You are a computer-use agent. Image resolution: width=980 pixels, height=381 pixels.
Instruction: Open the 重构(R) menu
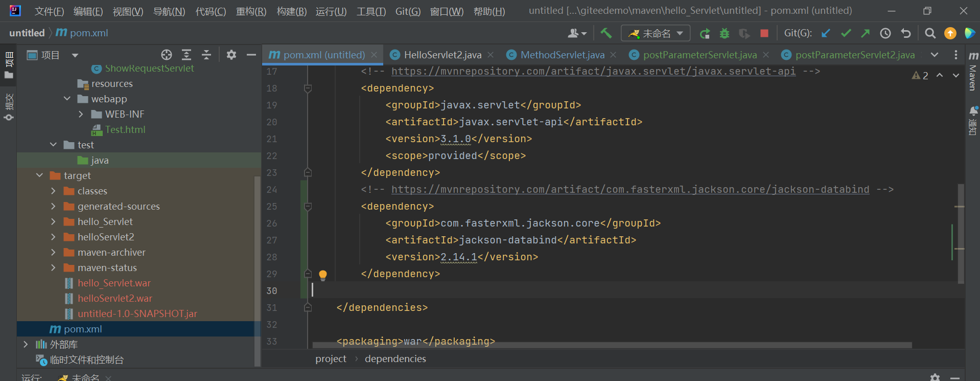[x=251, y=11]
